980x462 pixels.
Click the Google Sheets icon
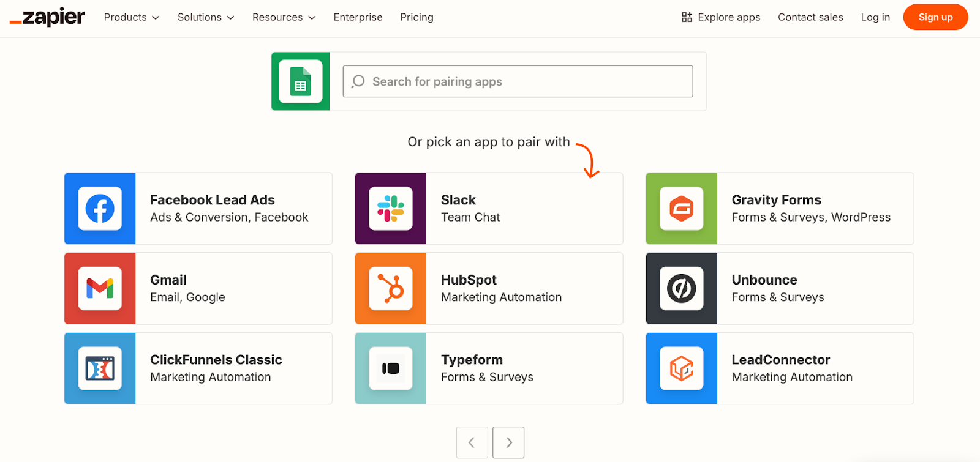pyautogui.click(x=301, y=81)
